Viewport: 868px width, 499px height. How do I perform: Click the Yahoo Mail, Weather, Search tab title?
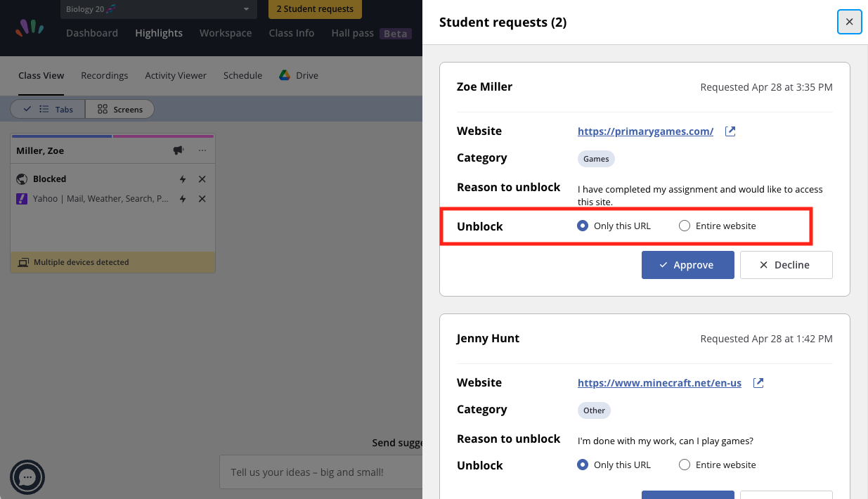pos(101,199)
